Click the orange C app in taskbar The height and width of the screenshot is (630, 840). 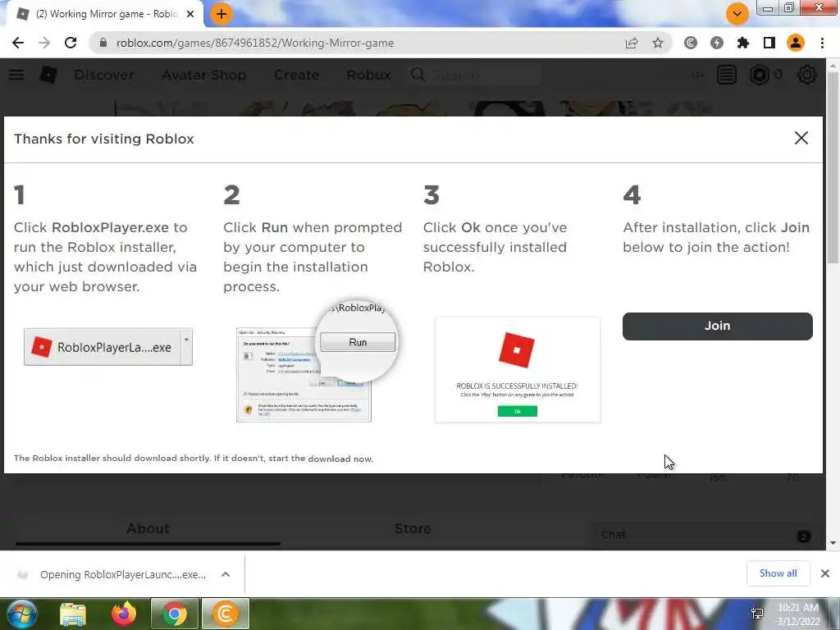[226, 614]
